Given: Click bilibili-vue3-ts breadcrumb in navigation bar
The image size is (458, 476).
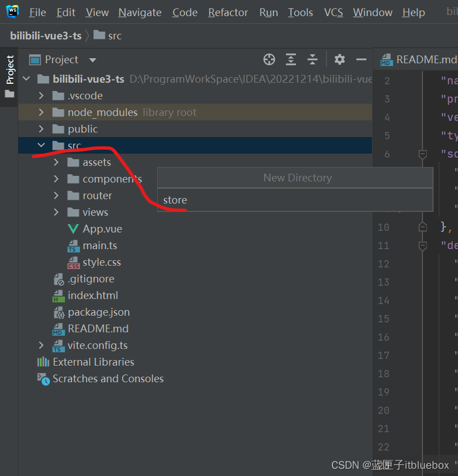Looking at the screenshot, I should [46, 36].
